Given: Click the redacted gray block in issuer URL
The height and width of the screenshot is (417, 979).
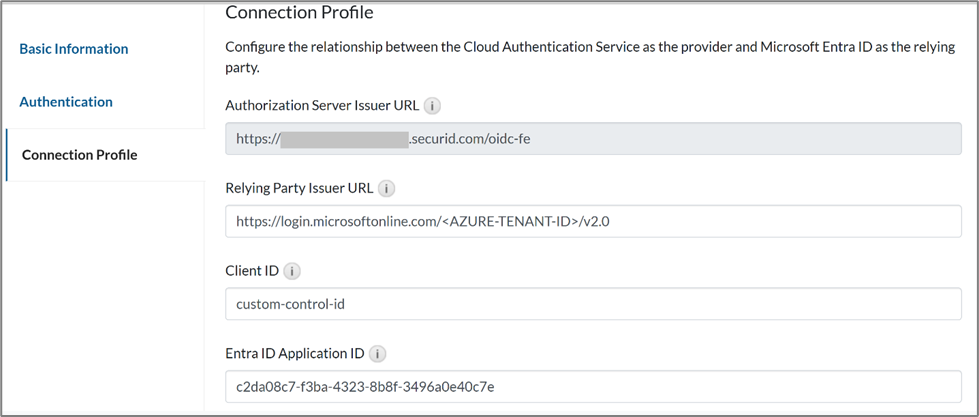Looking at the screenshot, I should click(x=344, y=139).
